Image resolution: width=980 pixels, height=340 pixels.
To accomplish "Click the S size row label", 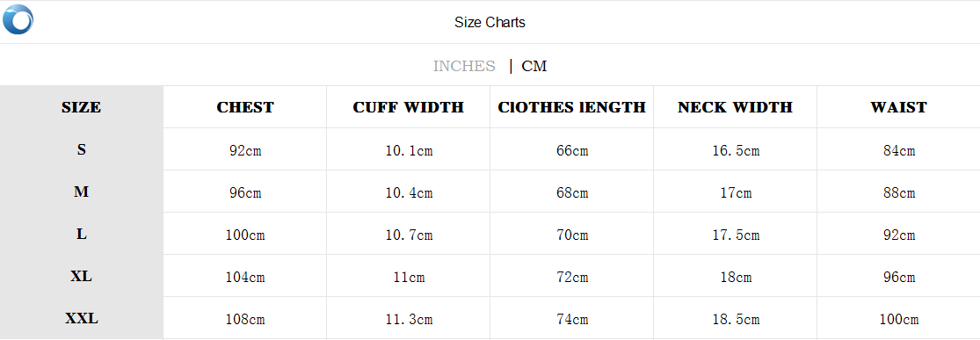I will pyautogui.click(x=81, y=149).
